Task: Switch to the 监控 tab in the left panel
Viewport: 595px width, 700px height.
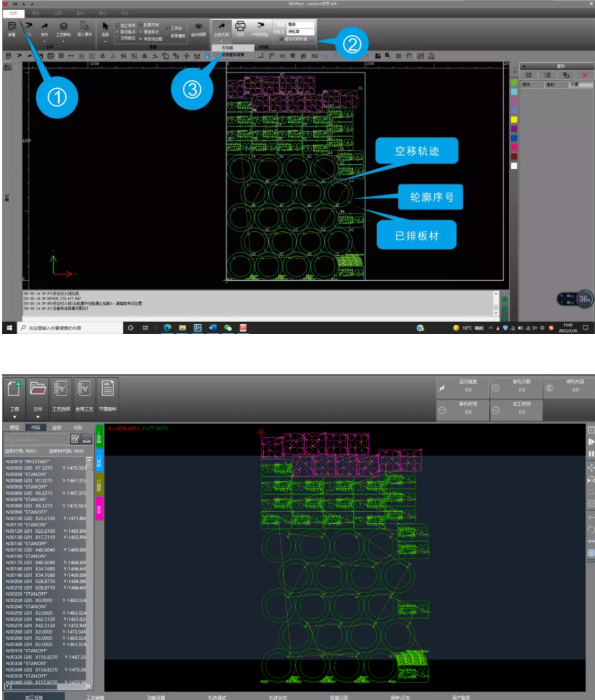Action: (56, 428)
